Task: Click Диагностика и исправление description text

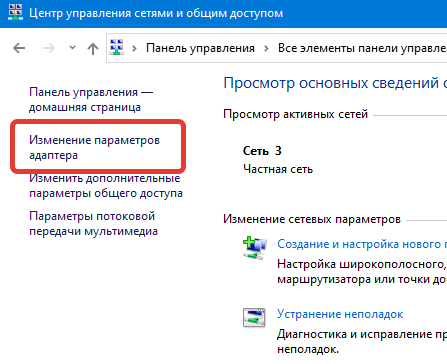Action: (x=362, y=342)
